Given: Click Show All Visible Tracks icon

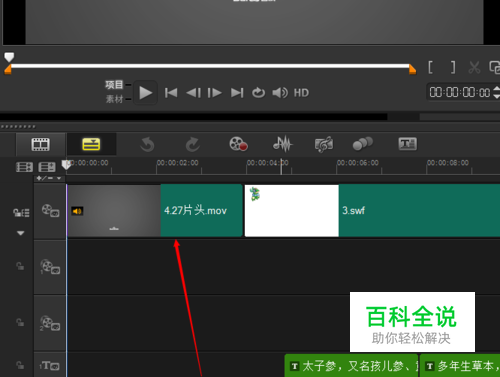Looking at the screenshot, I should pyautogui.click(x=24, y=167).
